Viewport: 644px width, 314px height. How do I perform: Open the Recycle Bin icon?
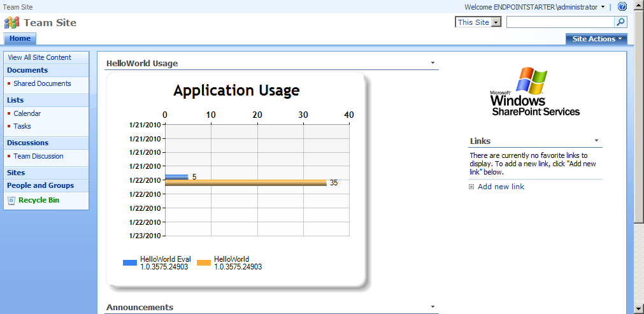[11, 201]
